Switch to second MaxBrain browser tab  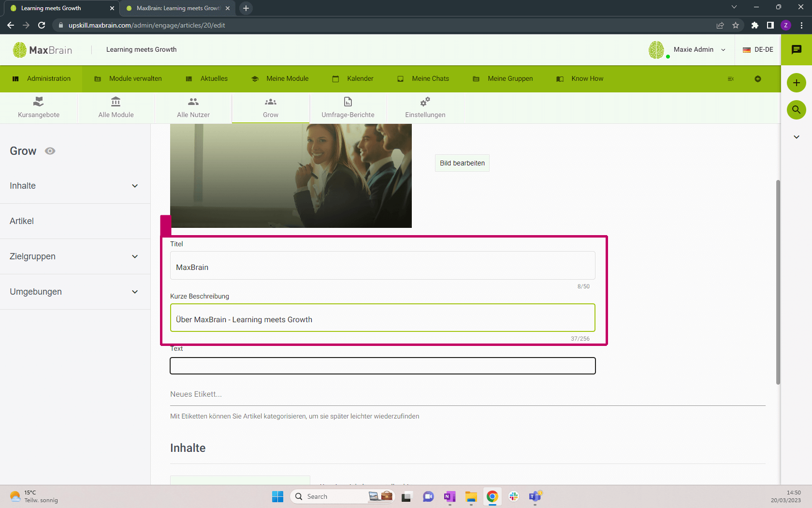177,8
